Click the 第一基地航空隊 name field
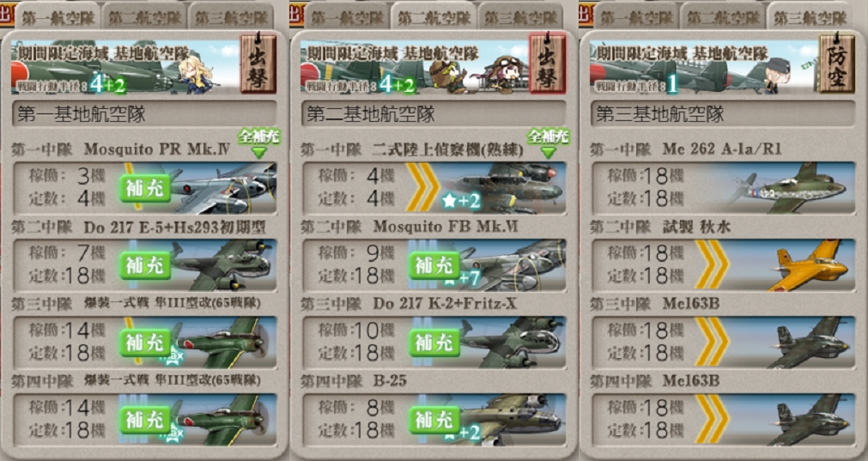This screenshot has width=868, height=461. pyautogui.click(x=145, y=114)
